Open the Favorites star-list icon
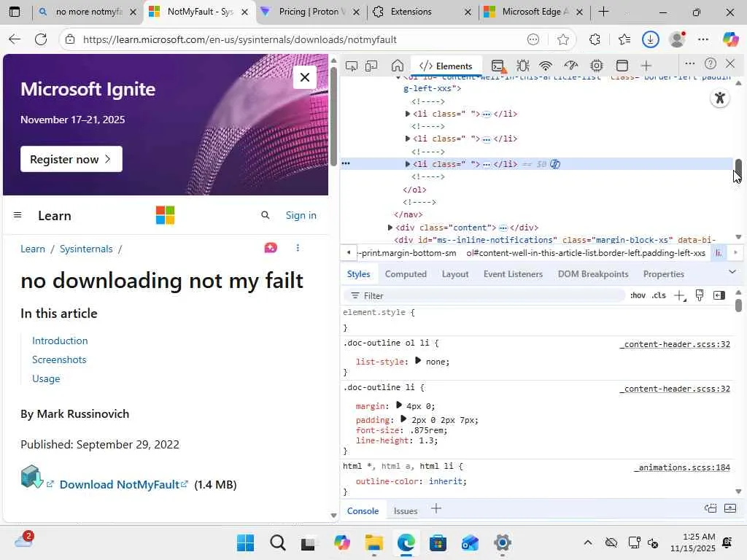This screenshot has height=560, width=747. point(624,39)
